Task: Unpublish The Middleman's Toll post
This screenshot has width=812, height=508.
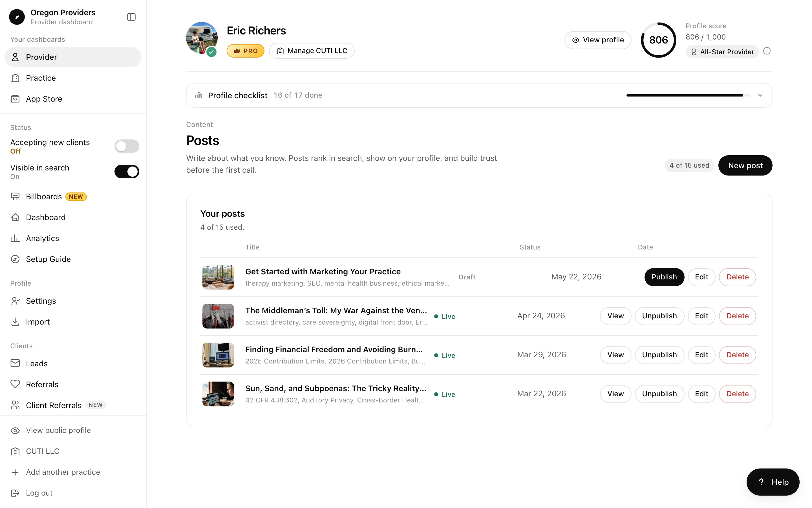Action: click(x=659, y=316)
